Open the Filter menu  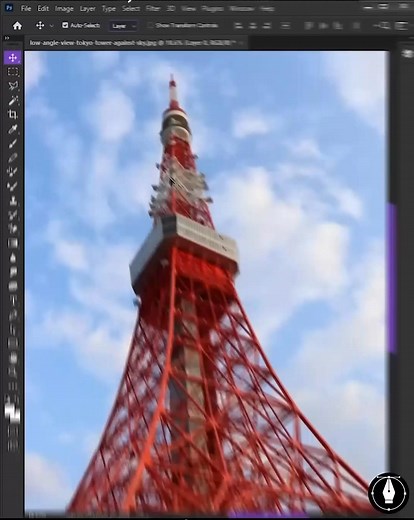(153, 8)
